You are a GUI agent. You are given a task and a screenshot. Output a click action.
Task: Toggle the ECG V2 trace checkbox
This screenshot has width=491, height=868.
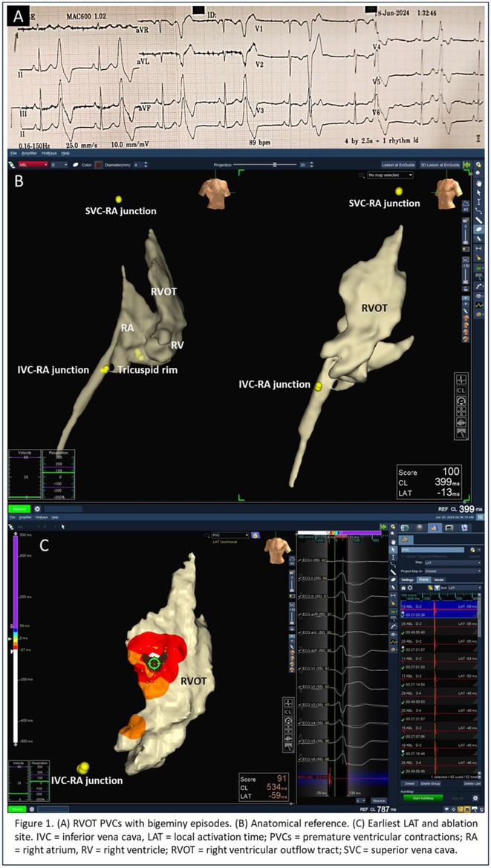[x=301, y=687]
